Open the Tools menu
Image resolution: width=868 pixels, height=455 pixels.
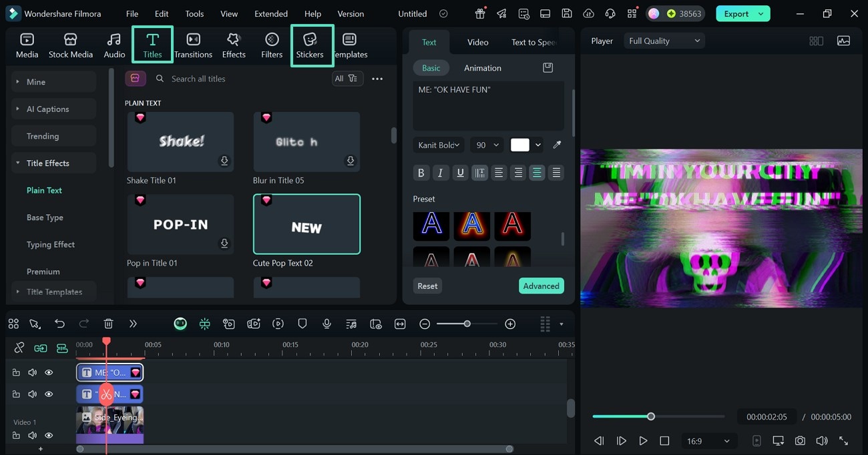[194, 13]
